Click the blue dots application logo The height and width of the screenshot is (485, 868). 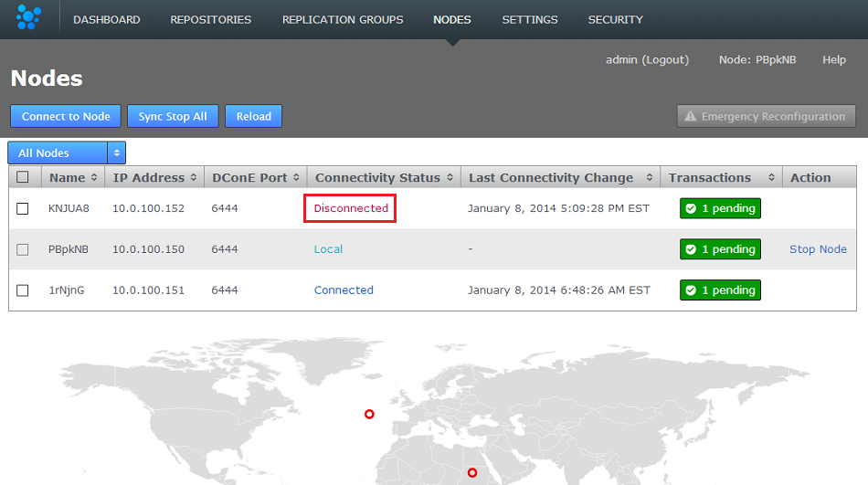[x=29, y=17]
